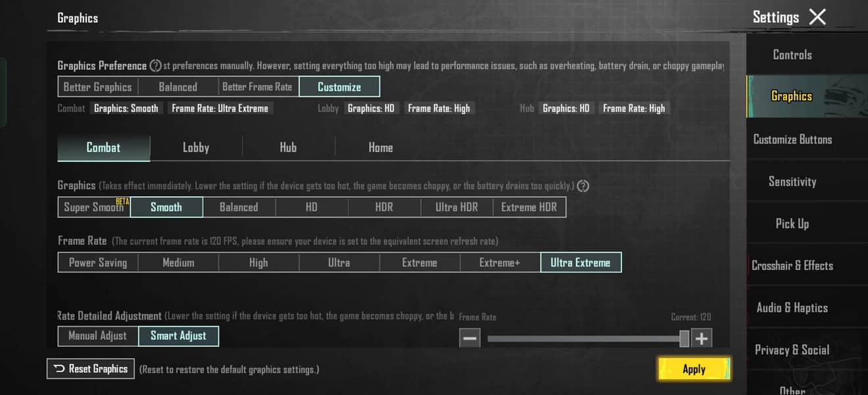868x395 pixels.
Task: Enable Smart Adjust mode
Action: (x=178, y=336)
